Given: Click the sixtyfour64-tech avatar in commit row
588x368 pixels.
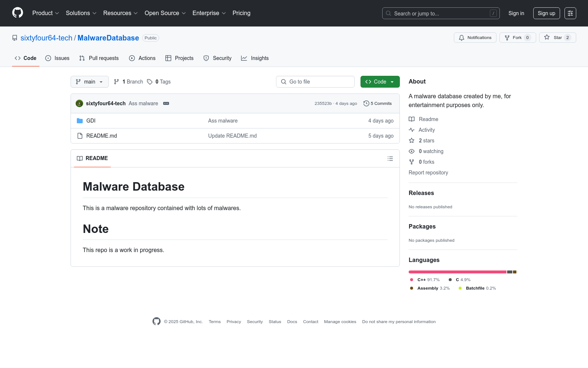Looking at the screenshot, I should pos(79,103).
